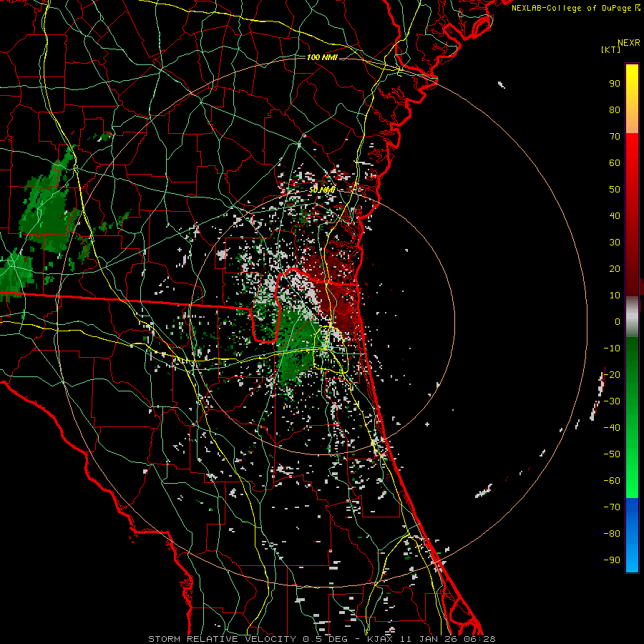Viewport: 644px width, 644px height.
Task: Click the 40 knot scale label
Action: pyautogui.click(x=615, y=216)
